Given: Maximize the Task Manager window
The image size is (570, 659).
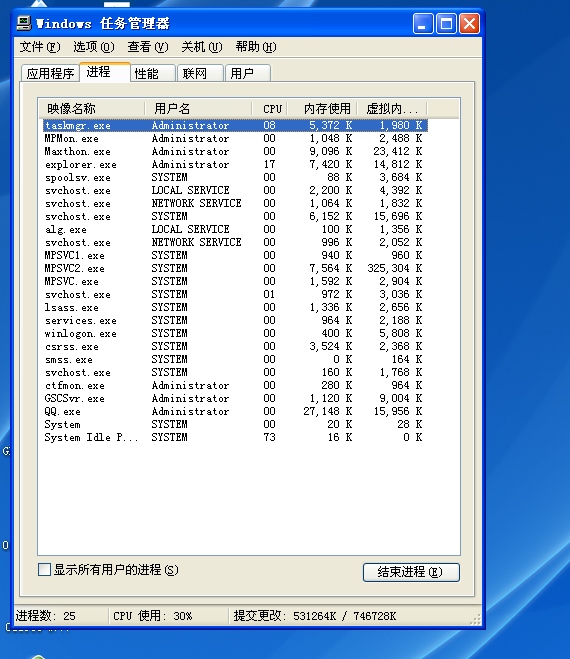Looking at the screenshot, I should (446, 24).
